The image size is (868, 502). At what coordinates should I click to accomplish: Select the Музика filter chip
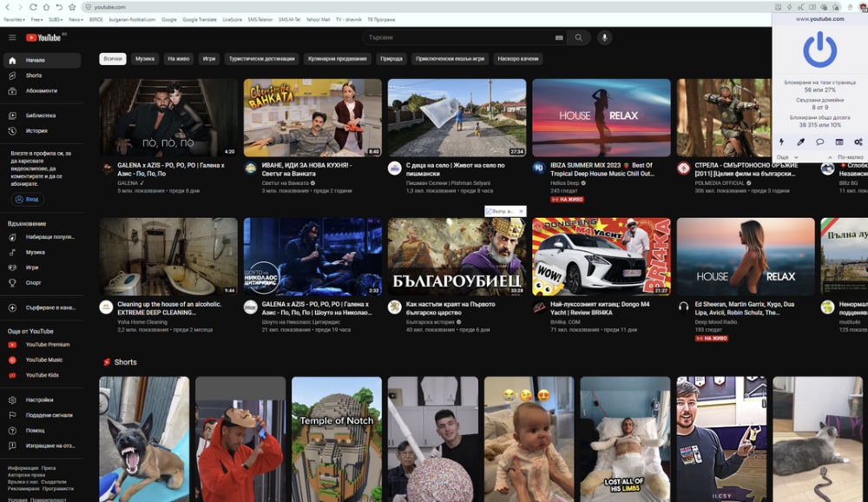click(145, 59)
